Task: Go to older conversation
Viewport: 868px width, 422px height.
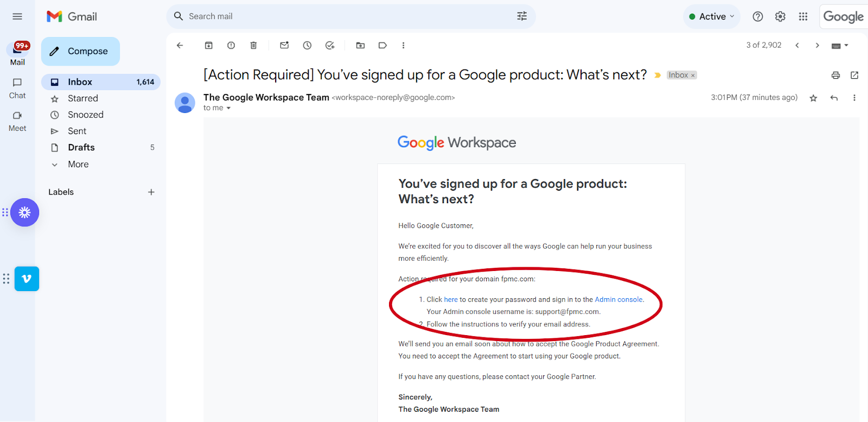Action: (817, 46)
